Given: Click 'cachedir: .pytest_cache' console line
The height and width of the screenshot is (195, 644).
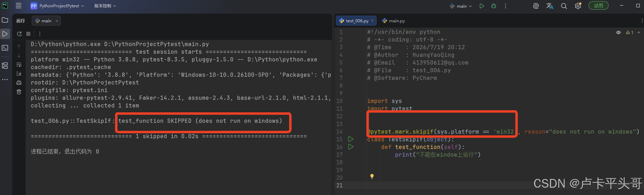Looking at the screenshot, I should point(71,67).
